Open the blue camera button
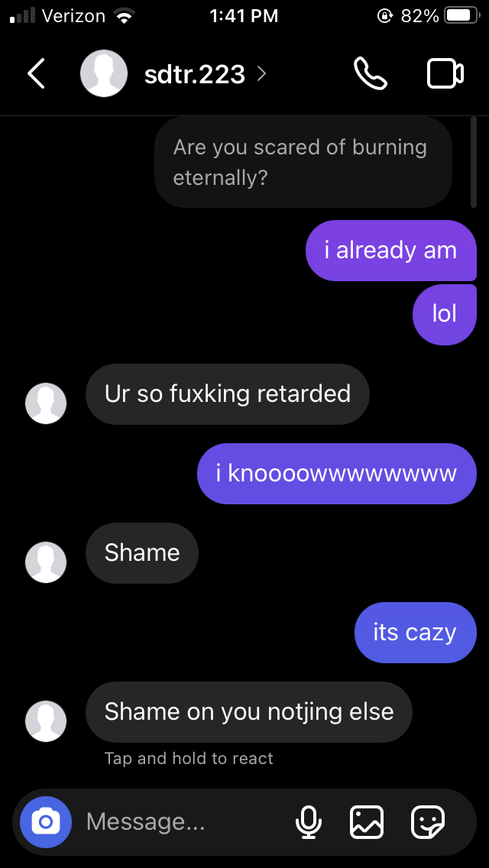Screen dimensions: 489x868 46,822
